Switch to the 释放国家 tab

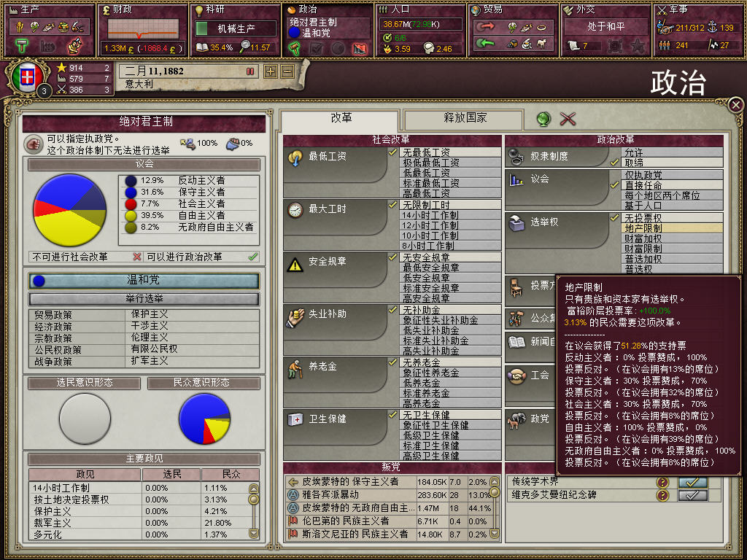(464, 119)
